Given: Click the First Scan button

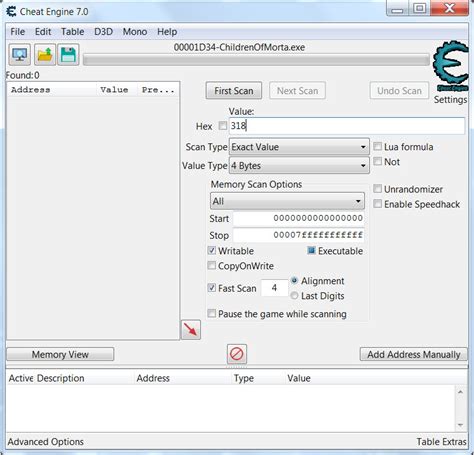Looking at the screenshot, I should [234, 91].
